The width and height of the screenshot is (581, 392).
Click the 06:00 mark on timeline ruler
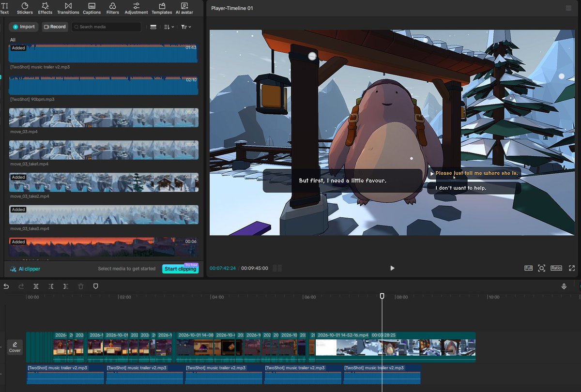click(x=309, y=297)
